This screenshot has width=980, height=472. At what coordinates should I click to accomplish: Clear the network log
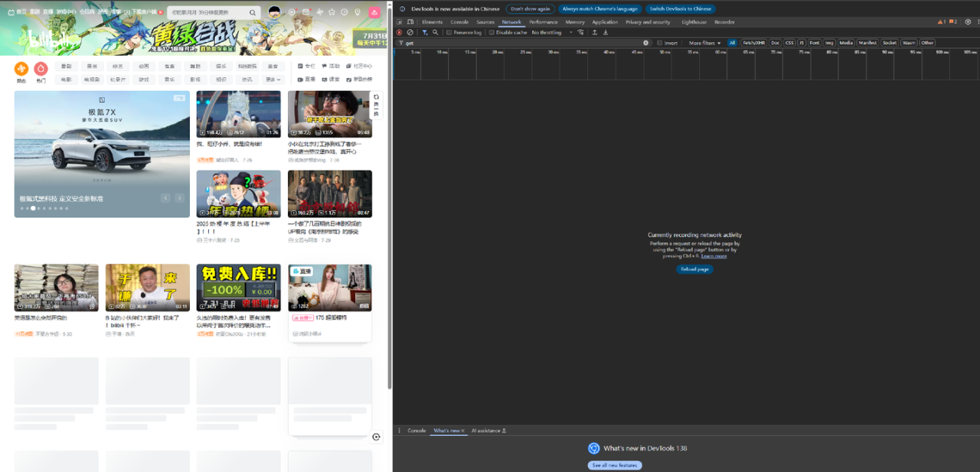point(410,32)
